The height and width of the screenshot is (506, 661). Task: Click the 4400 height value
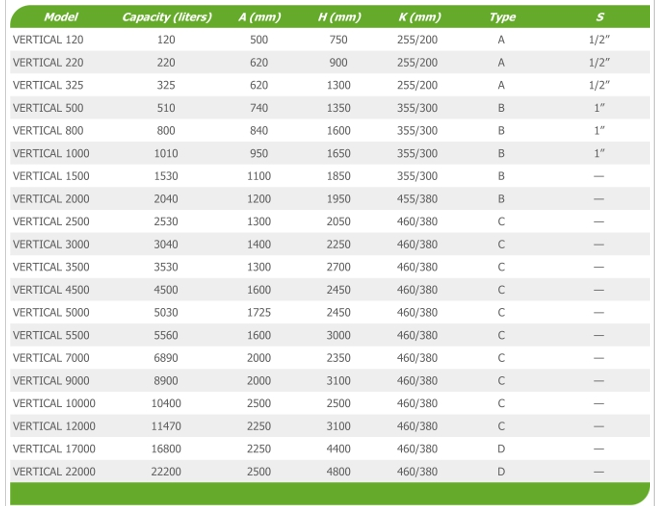point(338,449)
